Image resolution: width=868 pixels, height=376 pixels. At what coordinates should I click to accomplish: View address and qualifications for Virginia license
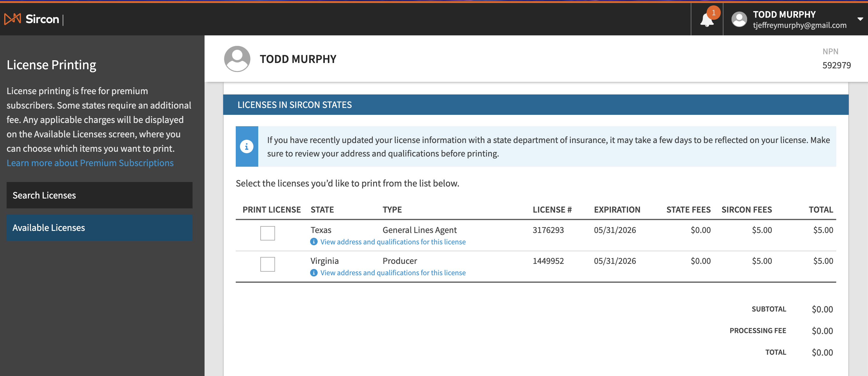click(393, 273)
